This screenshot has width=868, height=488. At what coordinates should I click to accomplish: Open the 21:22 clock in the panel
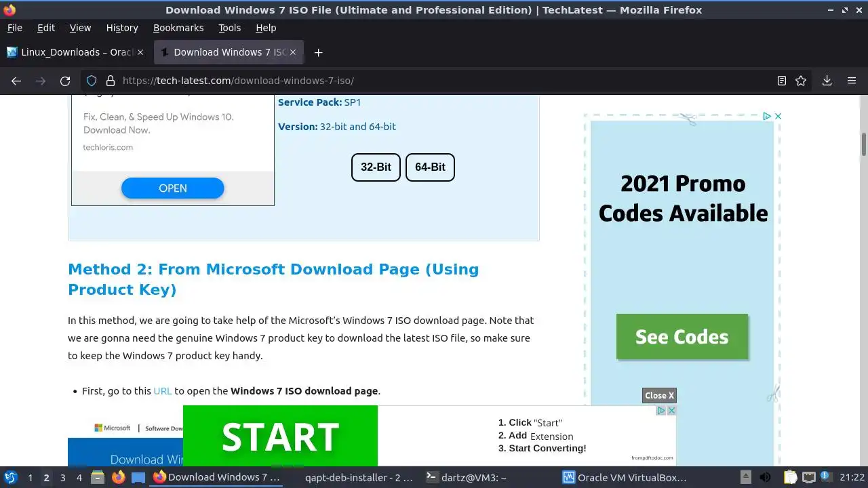point(852,477)
